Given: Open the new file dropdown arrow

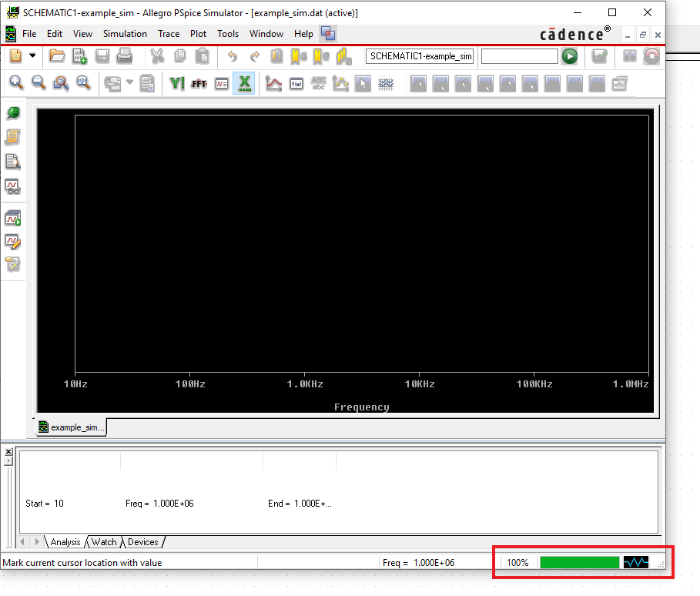Looking at the screenshot, I should pos(32,55).
